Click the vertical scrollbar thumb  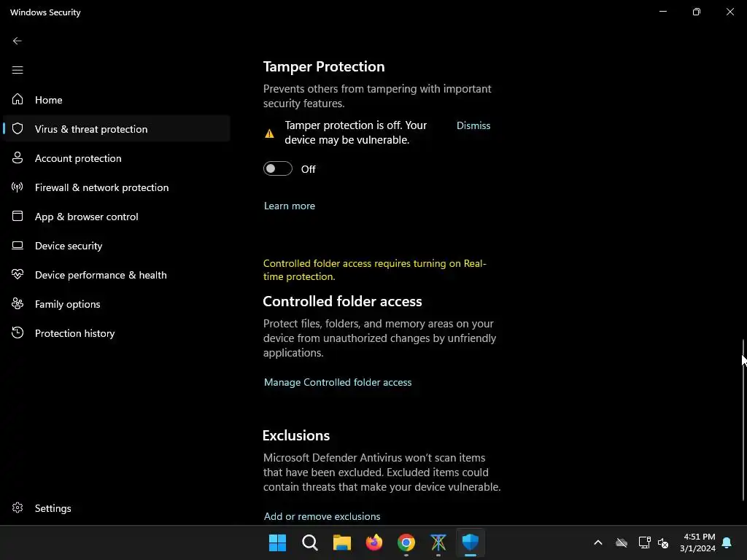click(743, 420)
